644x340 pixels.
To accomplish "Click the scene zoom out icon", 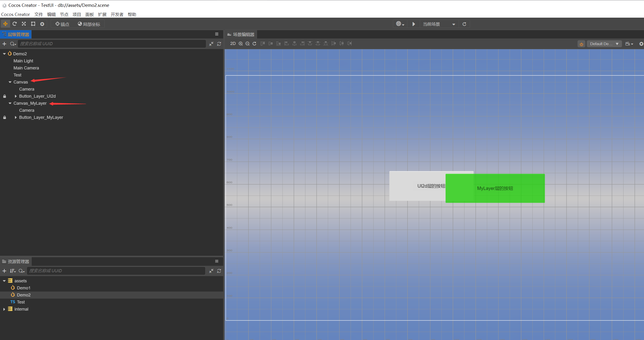I will (x=248, y=44).
